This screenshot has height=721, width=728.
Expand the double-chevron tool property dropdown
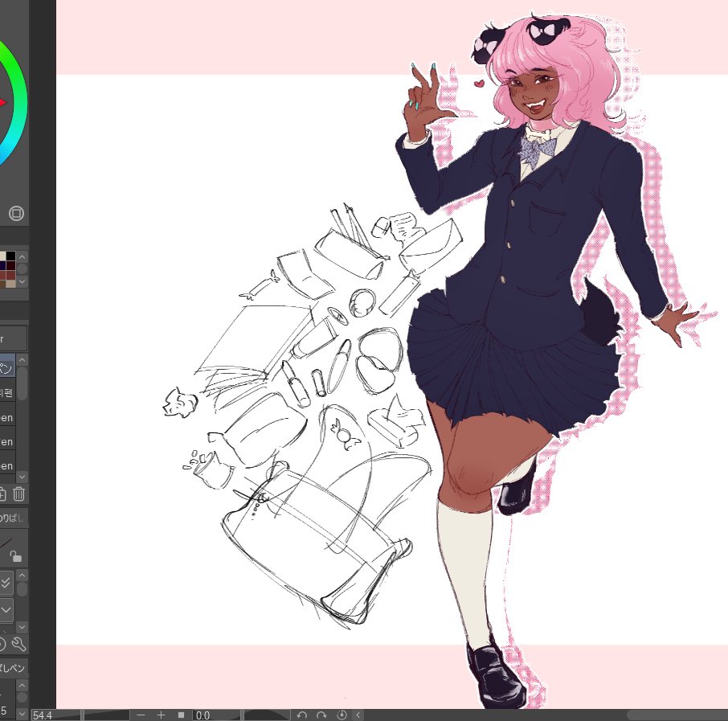click(6, 582)
